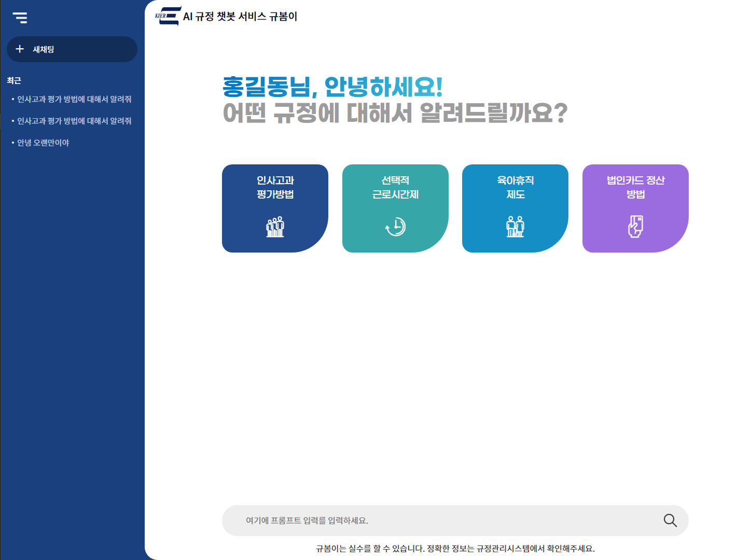Click the magnifier search icon in prompt bar
The image size is (752, 560).
670,521
